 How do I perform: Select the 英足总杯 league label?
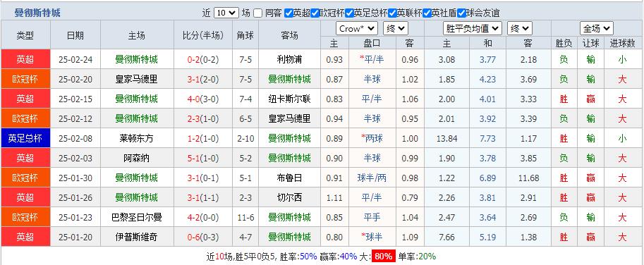[25, 138]
